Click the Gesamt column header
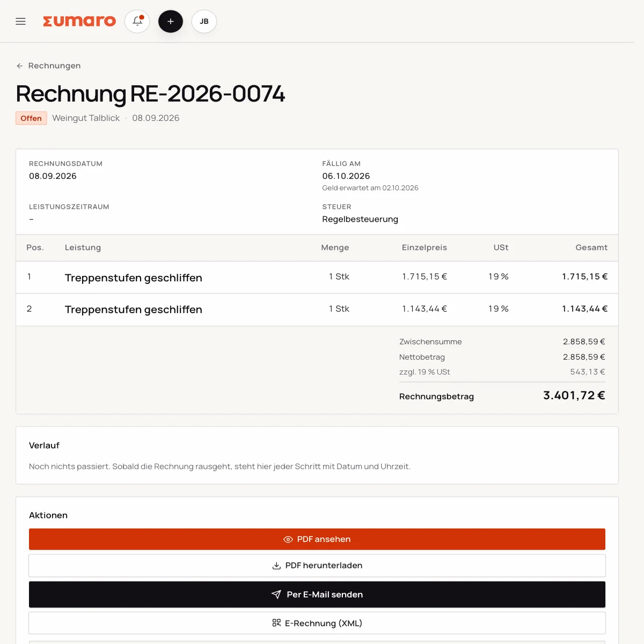 click(x=591, y=247)
